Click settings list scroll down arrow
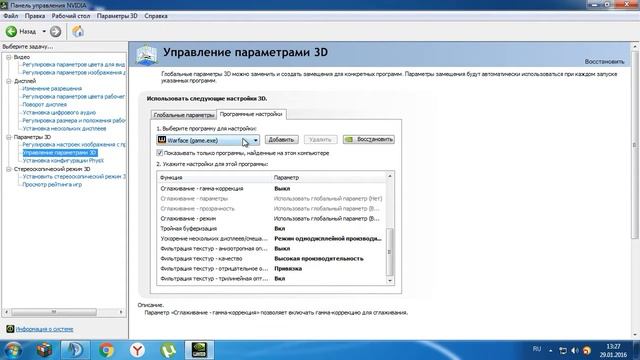The height and width of the screenshot is (360, 640). [390, 280]
